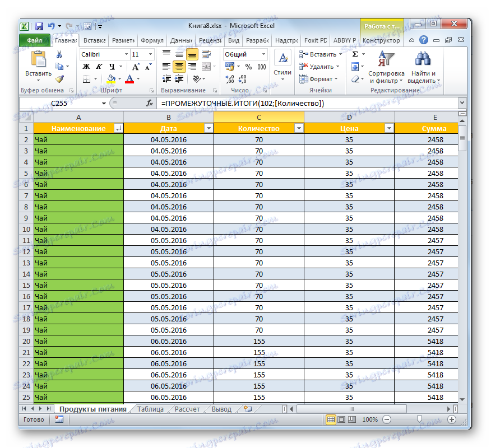Copy selection using the copy icon
Viewport: 491px width, 448px height.
59,66
